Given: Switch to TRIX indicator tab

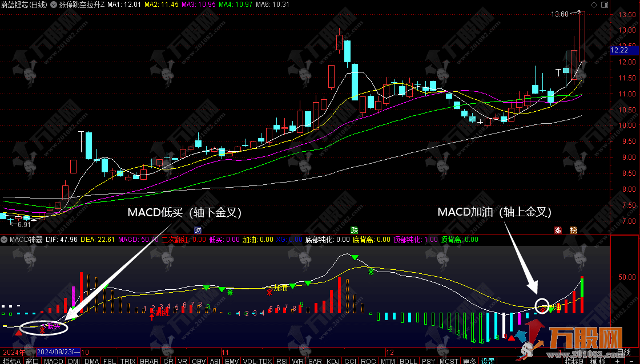Looking at the screenshot, I should tap(128, 361).
